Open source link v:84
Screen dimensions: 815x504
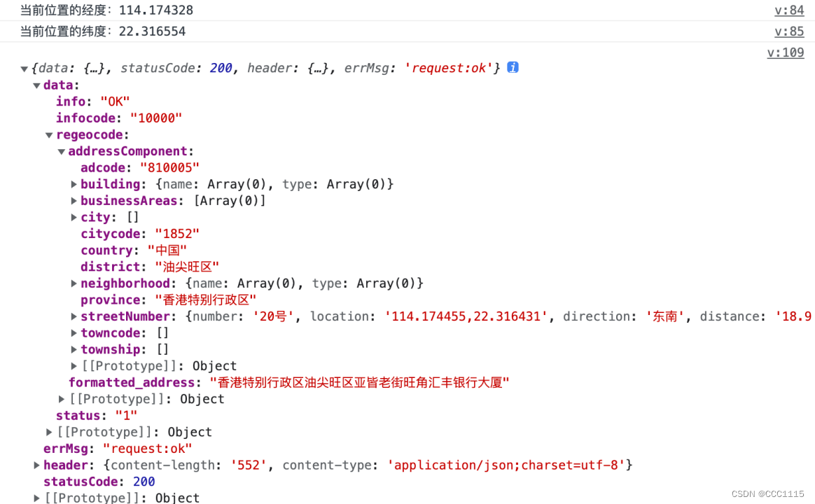click(789, 10)
